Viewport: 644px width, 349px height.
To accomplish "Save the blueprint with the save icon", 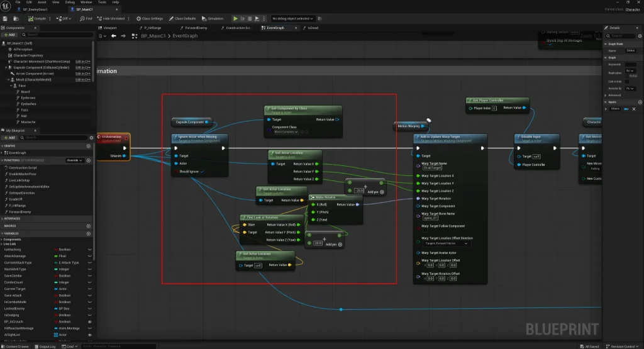I will point(5,18).
